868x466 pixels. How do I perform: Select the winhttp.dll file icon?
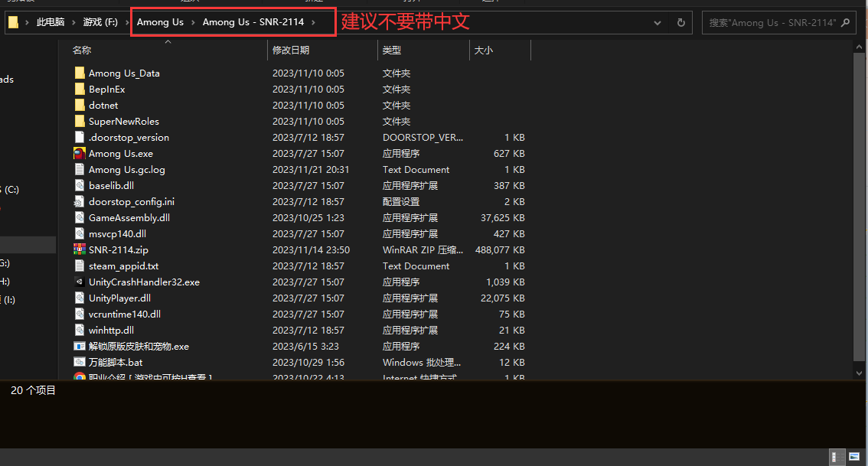click(x=80, y=330)
